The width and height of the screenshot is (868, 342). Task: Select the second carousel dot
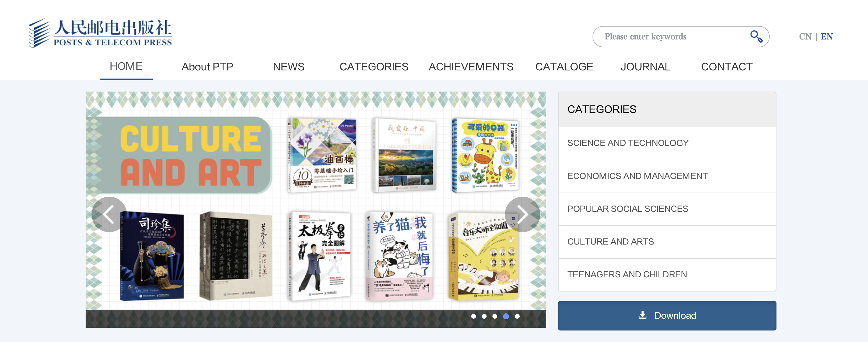484,316
